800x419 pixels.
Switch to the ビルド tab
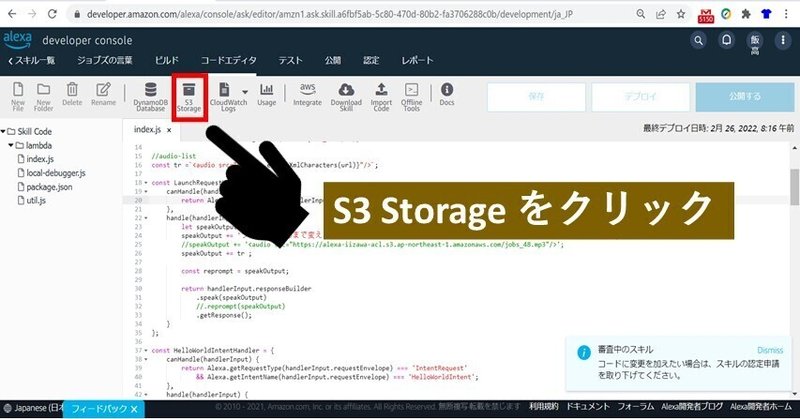(167, 60)
